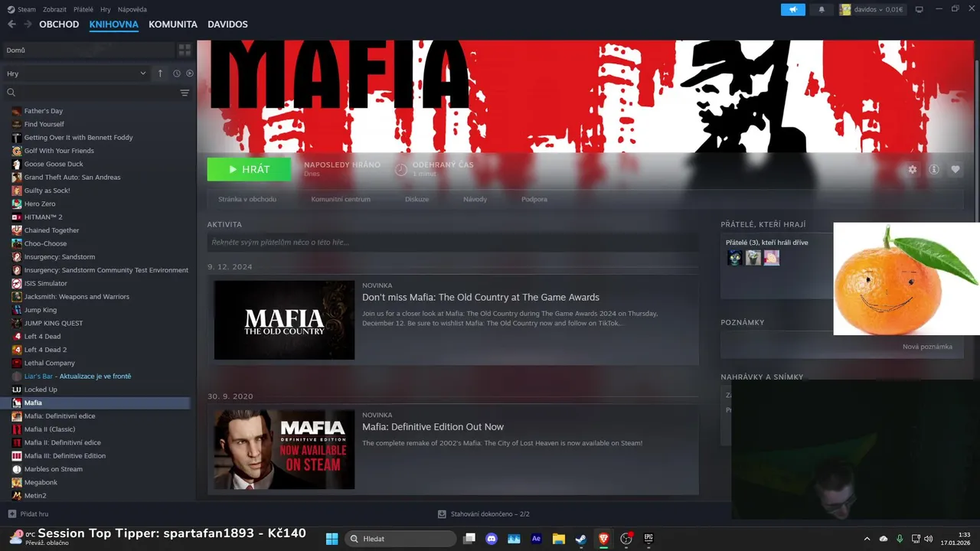
Task: Select Left 4 Dead 2 in library
Action: tap(45, 350)
